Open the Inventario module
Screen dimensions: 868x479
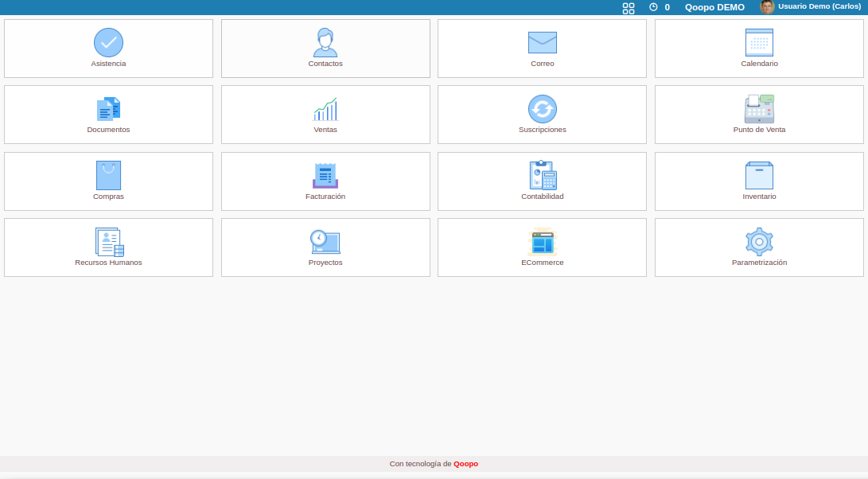click(759, 181)
